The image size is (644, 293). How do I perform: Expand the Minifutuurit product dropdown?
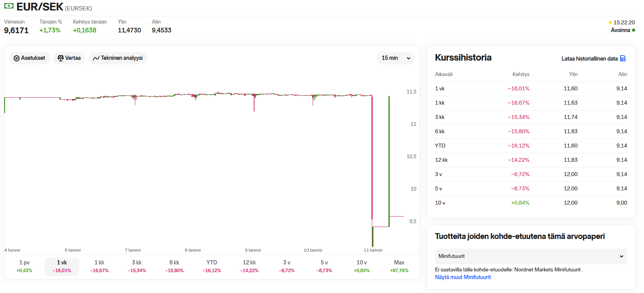point(530,256)
